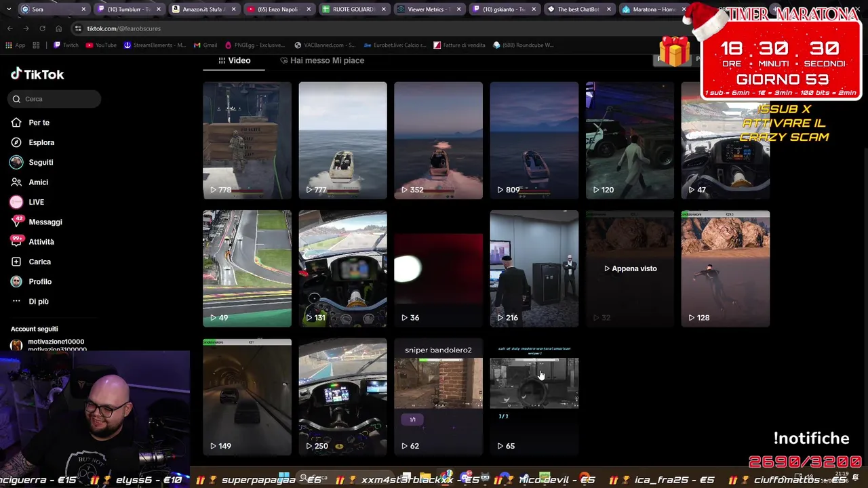Open Roundcube bookmark
The image size is (868, 488).
(524, 45)
